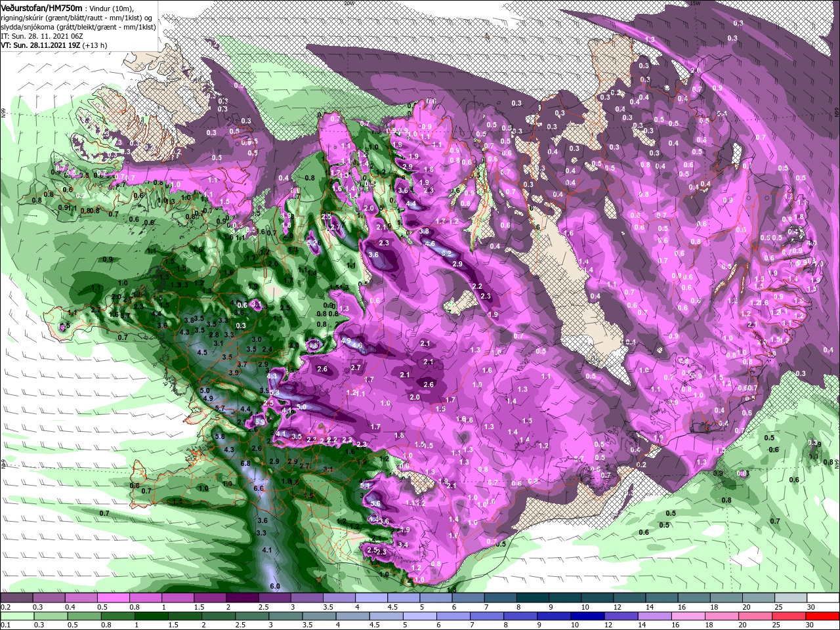Click the 'rigning/skúrir' legend description line
This screenshot has width=840, height=630.
[75, 17]
